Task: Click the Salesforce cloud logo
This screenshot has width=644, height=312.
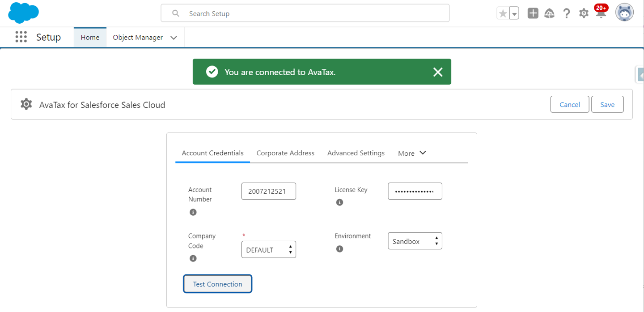Action: [x=23, y=13]
